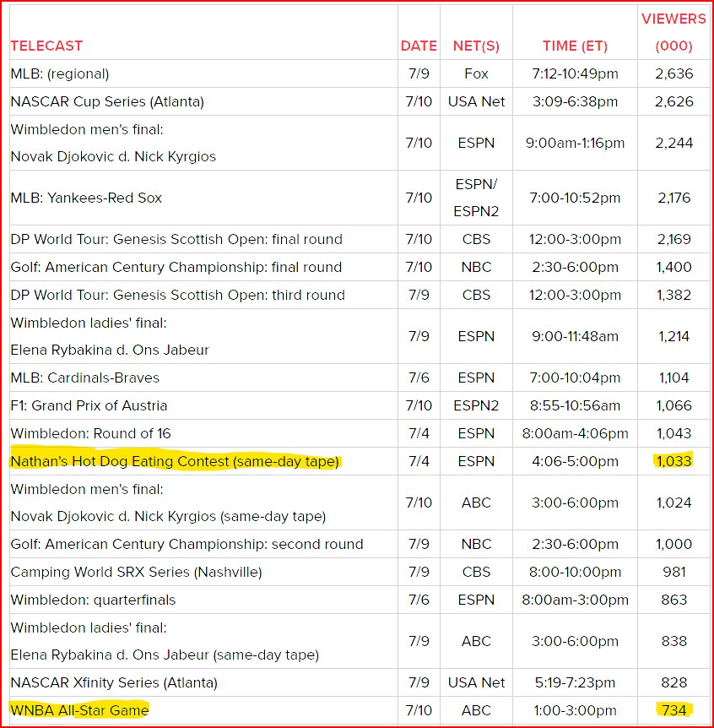This screenshot has height=728, width=714.
Task: Click the viewers value 981
Action: [x=673, y=572]
